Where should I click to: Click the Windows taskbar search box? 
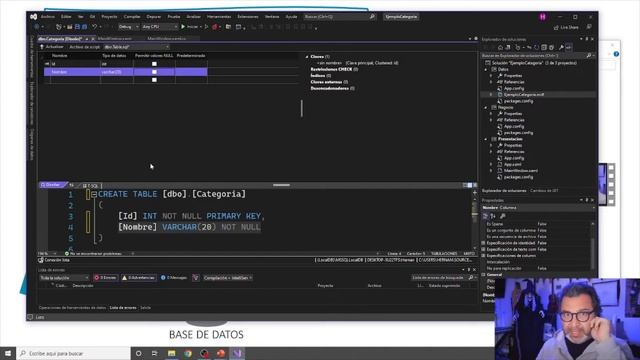coord(73,353)
